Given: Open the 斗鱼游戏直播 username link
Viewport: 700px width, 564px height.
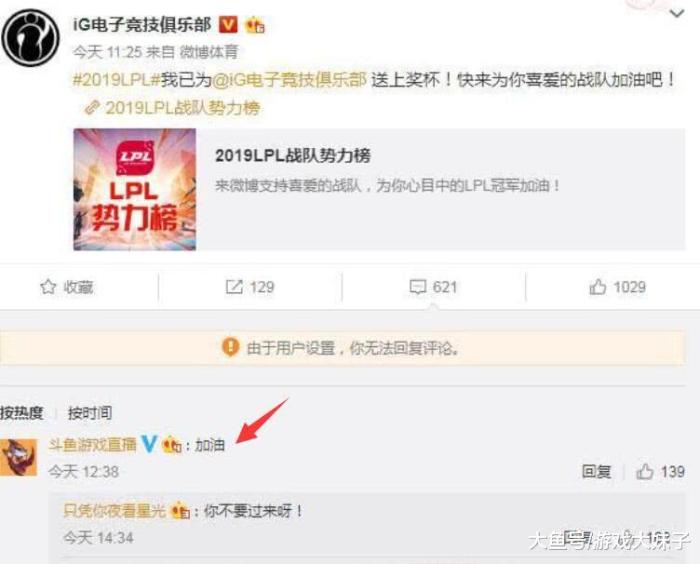Looking at the screenshot, I should coord(92,444).
